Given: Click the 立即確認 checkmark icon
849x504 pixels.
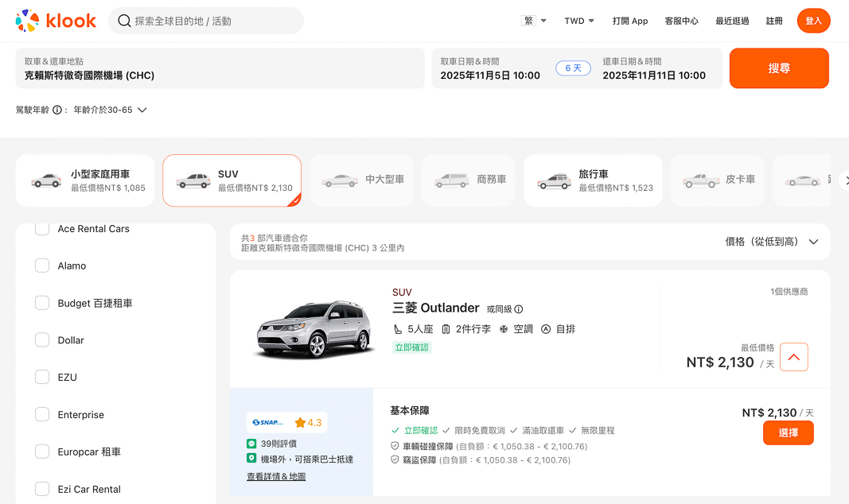Looking at the screenshot, I should tap(395, 430).
